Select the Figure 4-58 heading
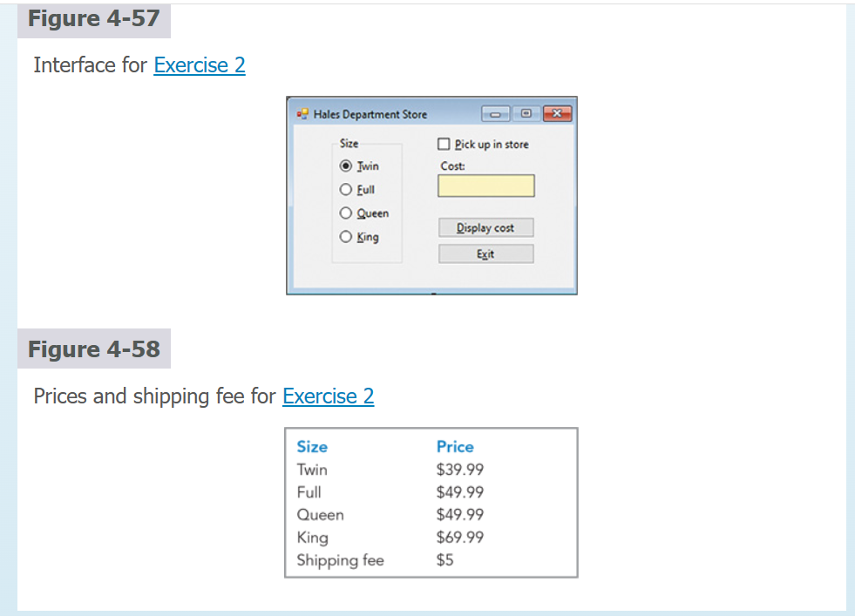 (93, 349)
